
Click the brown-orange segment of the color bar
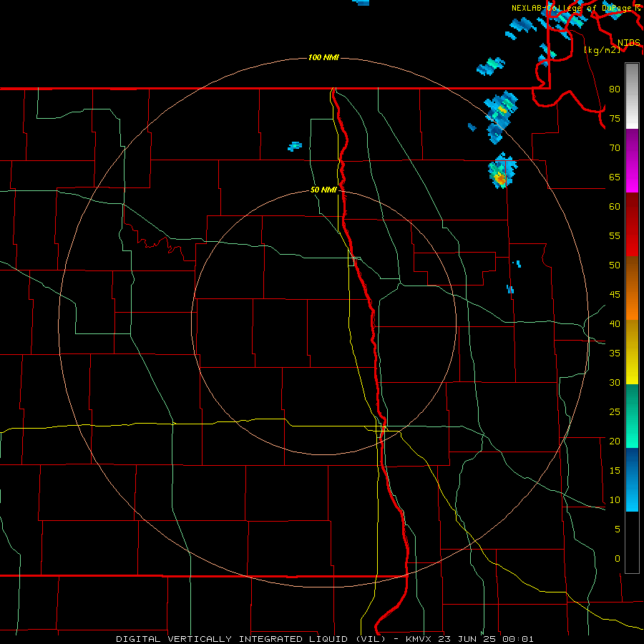[x=632, y=288]
